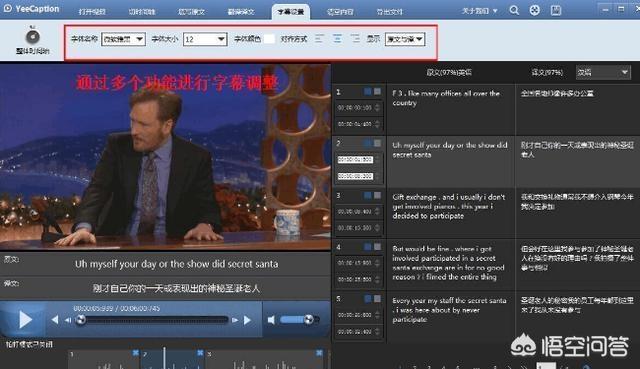The height and width of the screenshot is (369, 640).
Task: Delete waveform segment 3 with its X
Action: click(319, 353)
